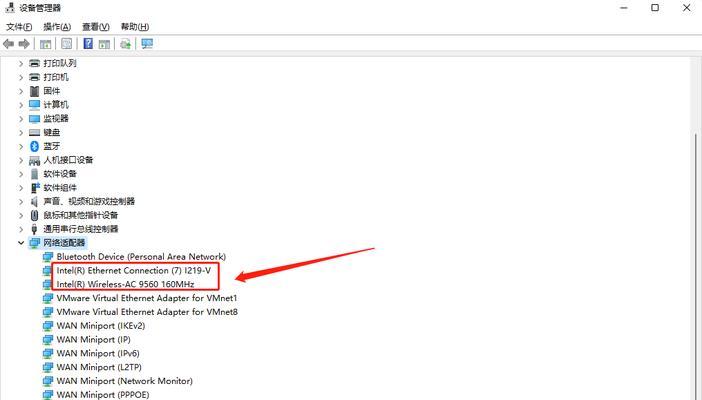
Task: Click the 设备管理器 title bar app icon
Action: [10, 8]
